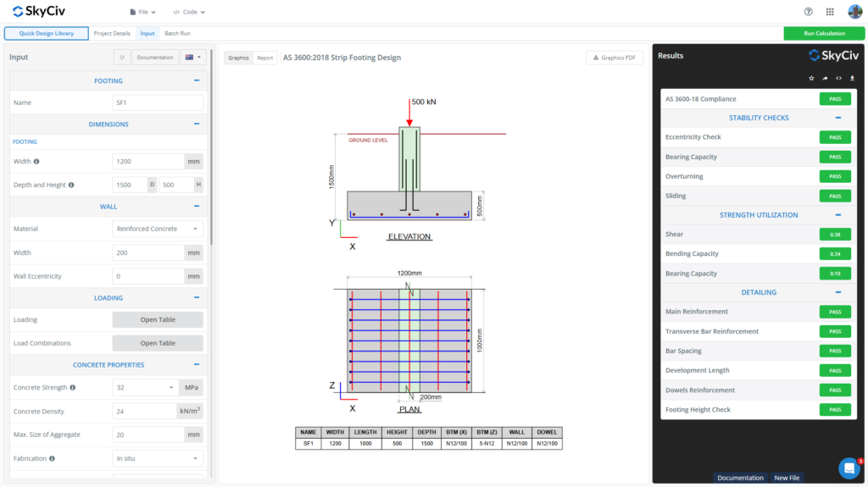This screenshot has width=868, height=487.
Task: Click the info icon next to footing Width
Action: [36, 162]
